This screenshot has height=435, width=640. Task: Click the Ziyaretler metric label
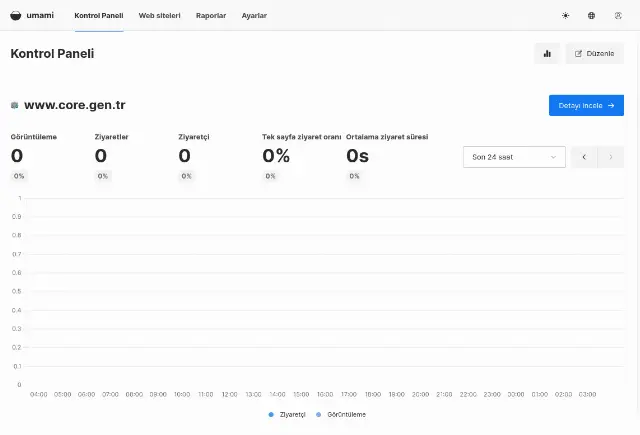tap(111, 137)
